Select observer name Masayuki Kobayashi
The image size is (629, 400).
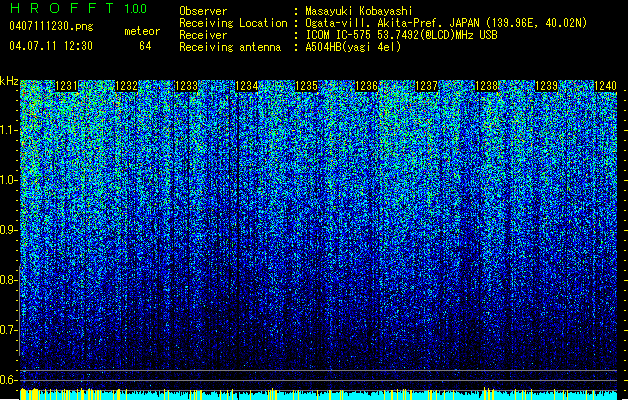pyautogui.click(x=359, y=11)
